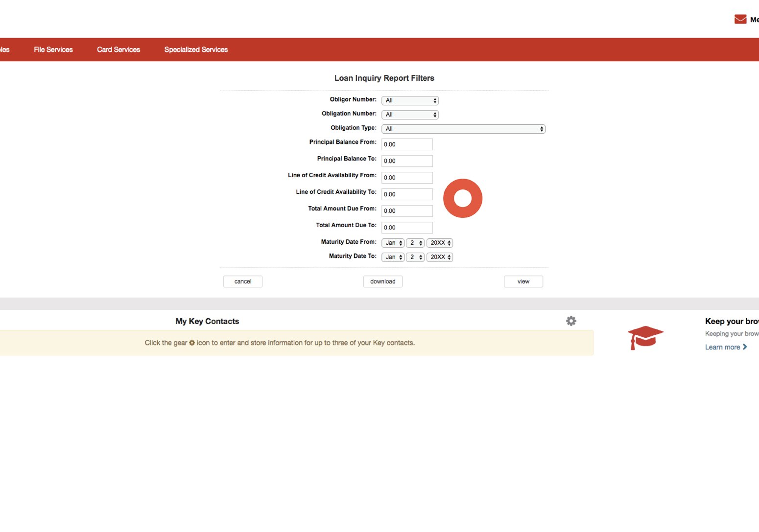Click the download button
The width and height of the screenshot is (759, 532).
tap(382, 281)
